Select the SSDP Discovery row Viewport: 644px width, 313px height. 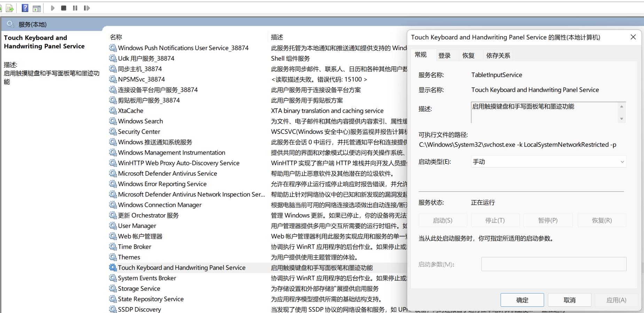(x=258, y=309)
